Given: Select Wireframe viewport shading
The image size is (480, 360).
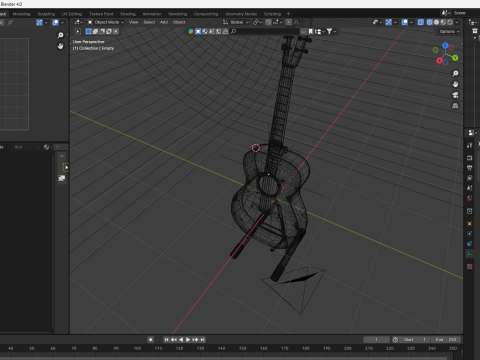Looking at the screenshot, I should (430, 22).
